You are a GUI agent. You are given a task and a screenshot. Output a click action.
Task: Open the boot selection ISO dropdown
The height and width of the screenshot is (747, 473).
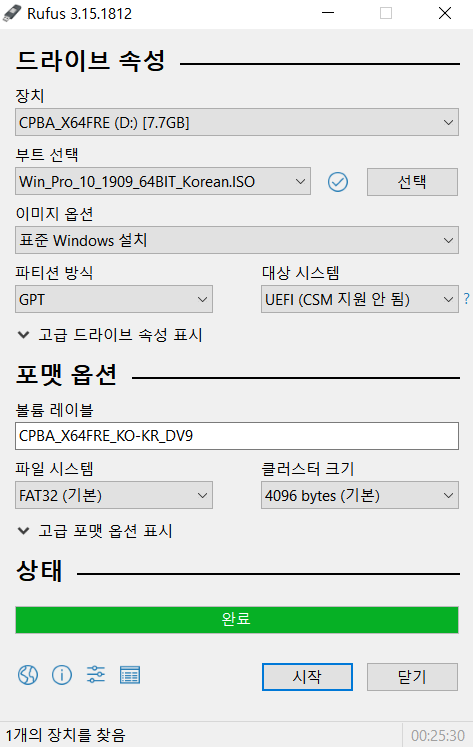163,182
